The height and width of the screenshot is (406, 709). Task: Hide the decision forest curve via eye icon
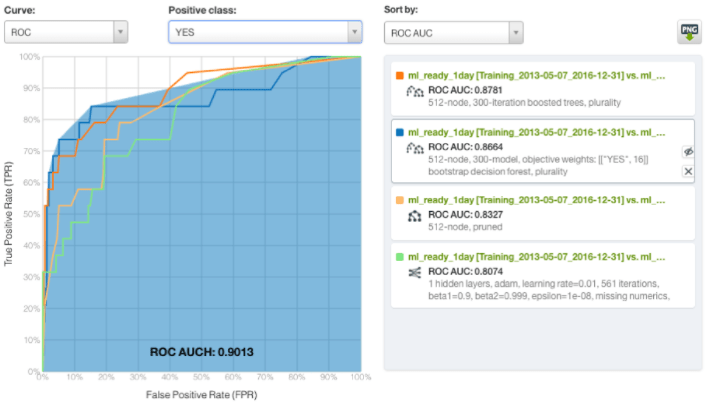tap(688, 152)
